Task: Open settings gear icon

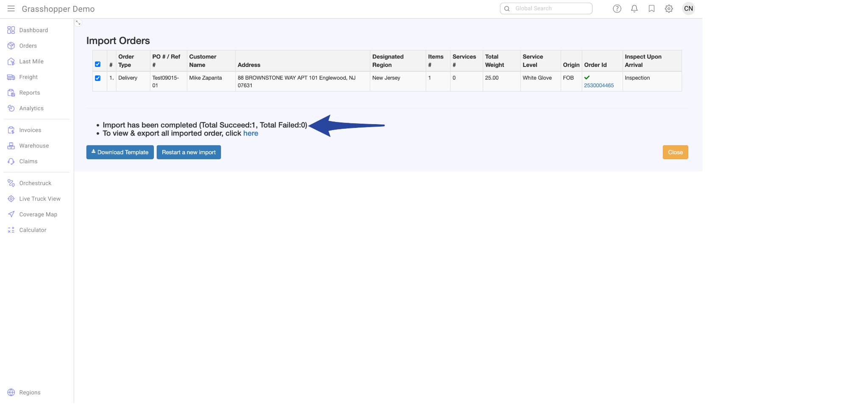Action: click(x=669, y=8)
